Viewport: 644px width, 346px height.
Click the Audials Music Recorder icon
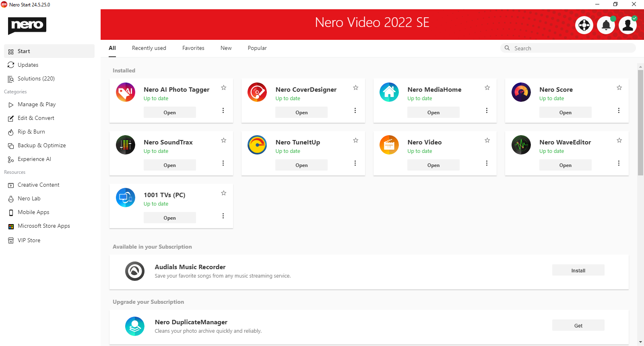135,271
